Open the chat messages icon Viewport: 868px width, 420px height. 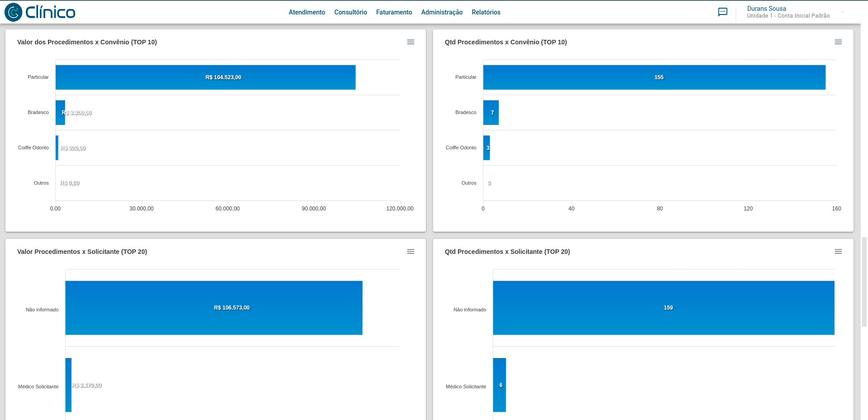pos(723,12)
